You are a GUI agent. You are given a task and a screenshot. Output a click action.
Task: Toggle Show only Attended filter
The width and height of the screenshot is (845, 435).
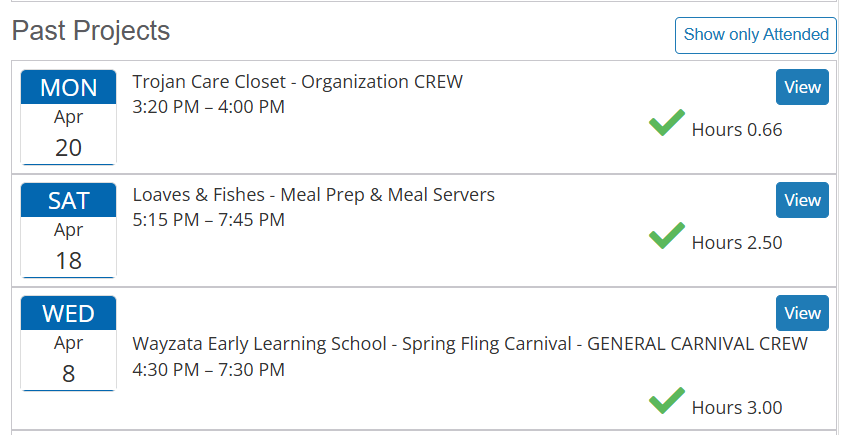click(755, 35)
